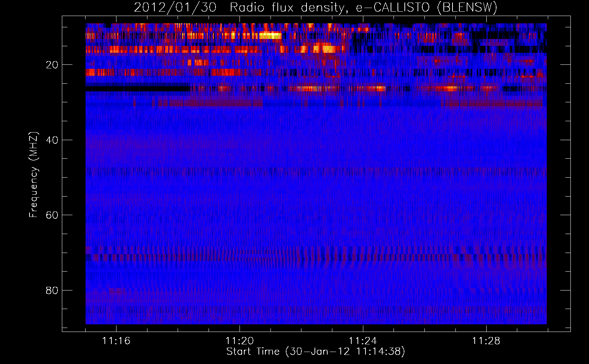Click the time tick label "11:24"
Viewport: 589px width, 364px height.
pos(363,341)
